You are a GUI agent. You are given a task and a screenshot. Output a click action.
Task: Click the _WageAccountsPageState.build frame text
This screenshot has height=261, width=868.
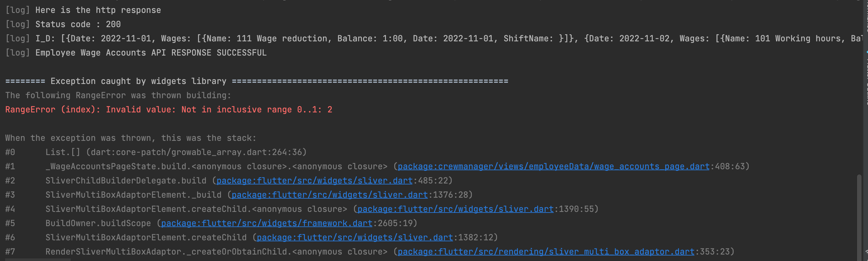[x=216, y=167]
